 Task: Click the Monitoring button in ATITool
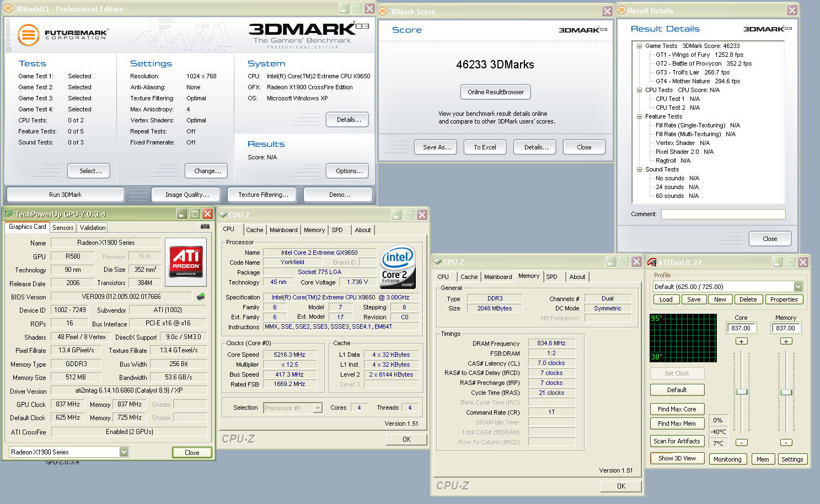[x=727, y=459]
